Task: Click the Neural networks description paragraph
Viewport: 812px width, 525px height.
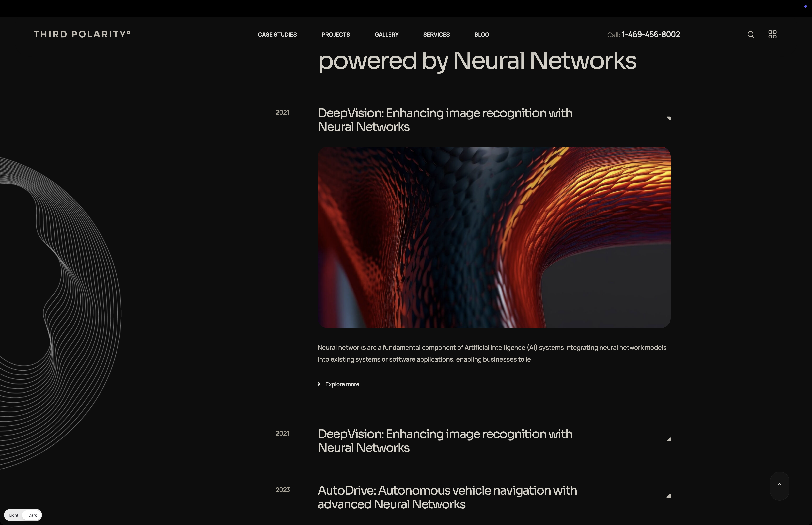Action: tap(492, 354)
